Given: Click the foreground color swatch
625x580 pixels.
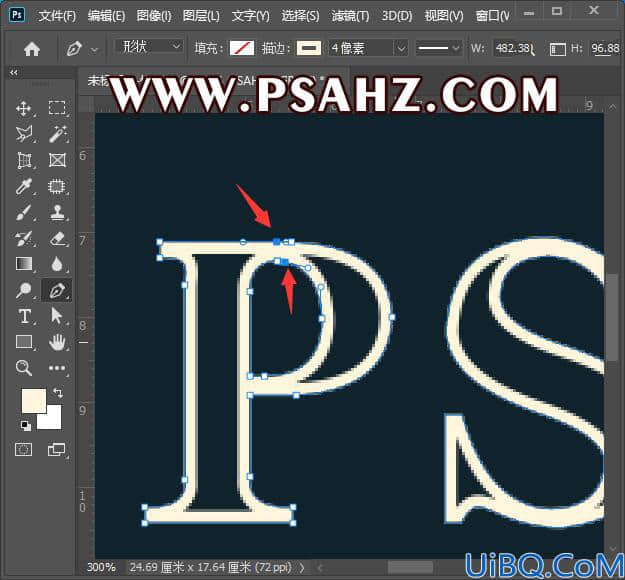Looking at the screenshot, I should [33, 401].
